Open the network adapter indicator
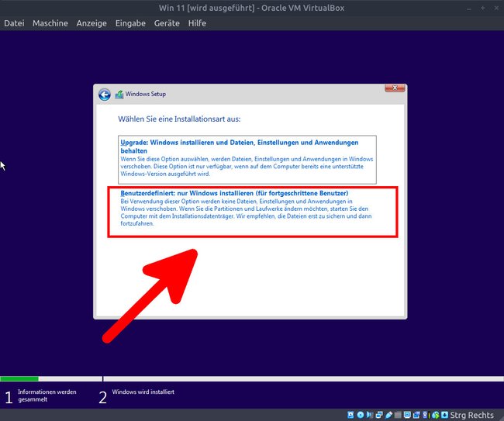Screen dimensions: 504x421 pos(379,415)
